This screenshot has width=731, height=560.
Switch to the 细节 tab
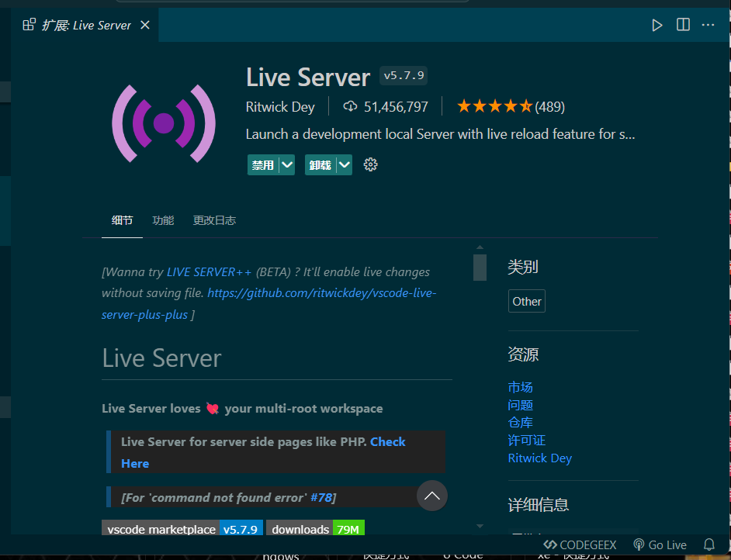(x=122, y=220)
